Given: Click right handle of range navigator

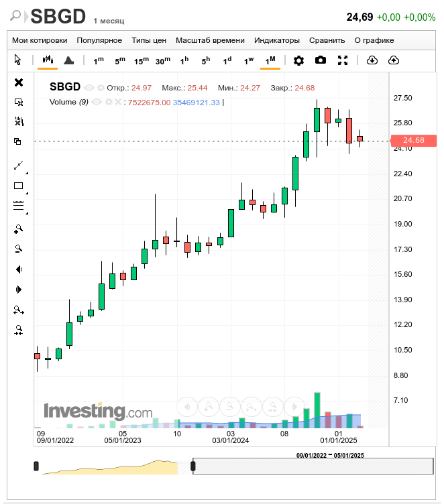Looking at the screenshot, I should (x=193, y=466).
